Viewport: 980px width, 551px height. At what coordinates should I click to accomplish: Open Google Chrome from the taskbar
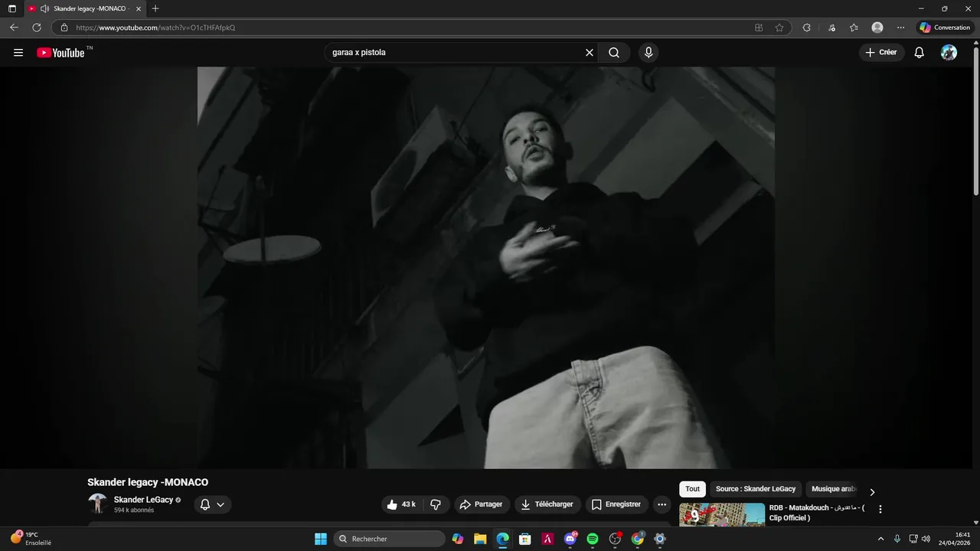click(638, 539)
